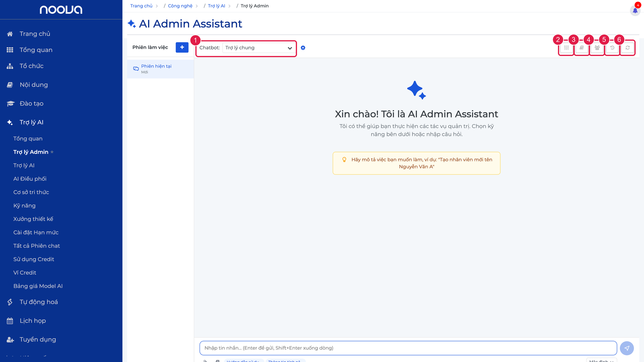
Task: Click the Công nghệ breadcrumb link
Action: pos(180,6)
